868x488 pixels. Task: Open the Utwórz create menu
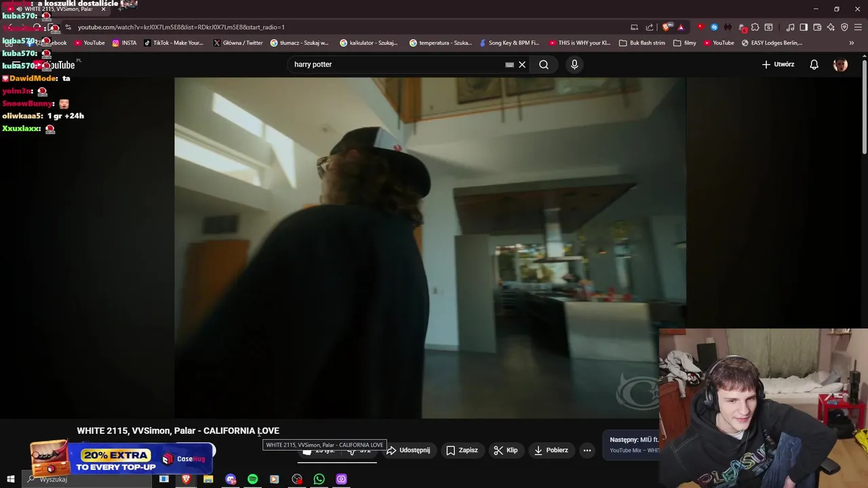tap(778, 64)
